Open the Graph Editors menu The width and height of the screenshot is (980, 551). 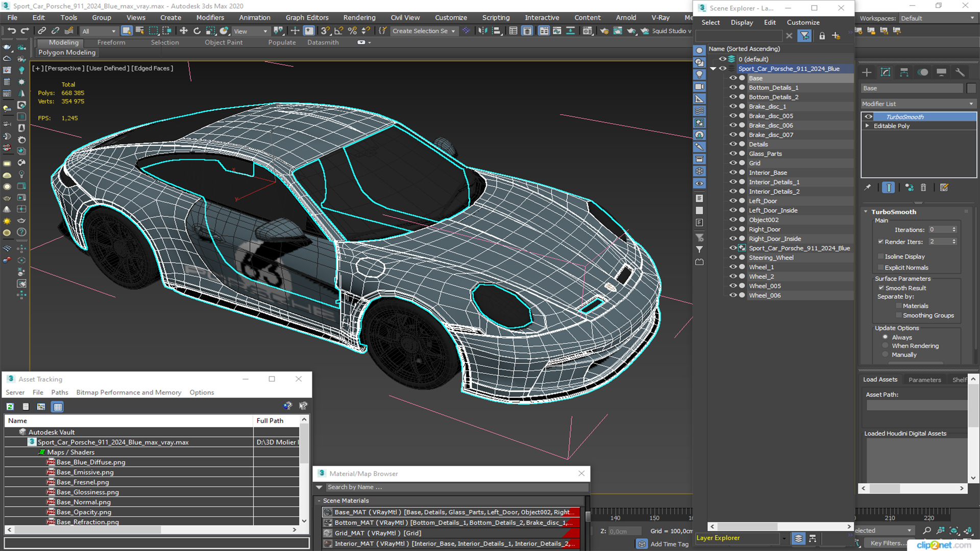[x=307, y=17]
